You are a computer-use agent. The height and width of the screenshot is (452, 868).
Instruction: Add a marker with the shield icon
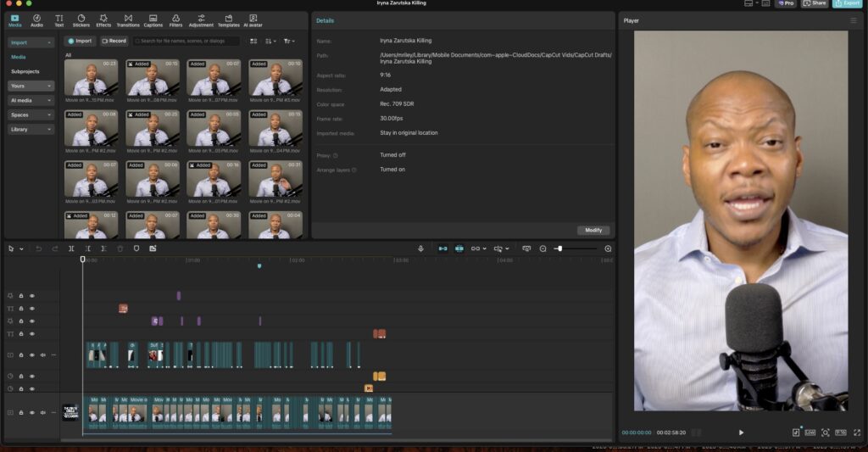136,248
